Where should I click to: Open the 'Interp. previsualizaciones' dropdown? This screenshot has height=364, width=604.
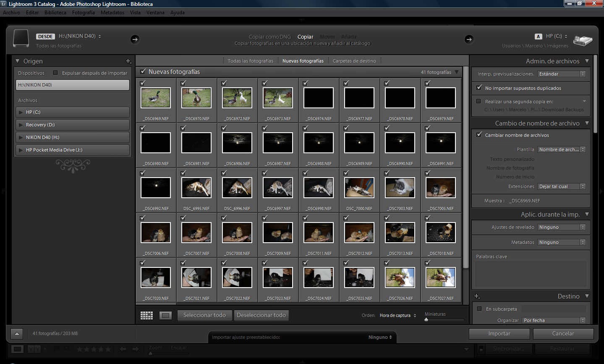click(562, 74)
